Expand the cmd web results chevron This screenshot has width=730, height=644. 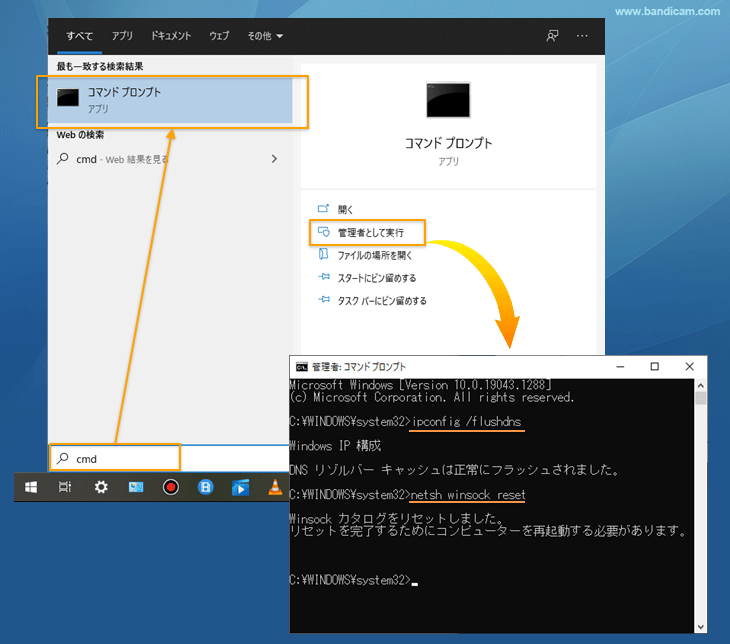point(274,158)
